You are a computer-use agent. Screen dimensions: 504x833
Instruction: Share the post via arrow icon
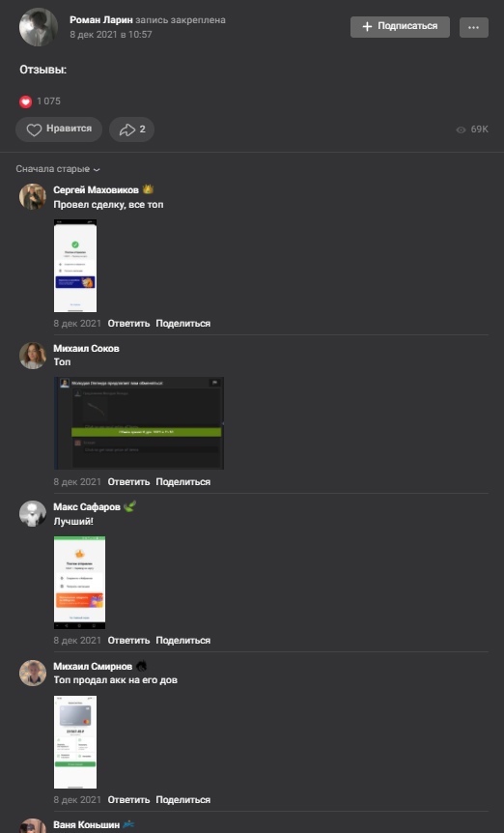click(131, 129)
